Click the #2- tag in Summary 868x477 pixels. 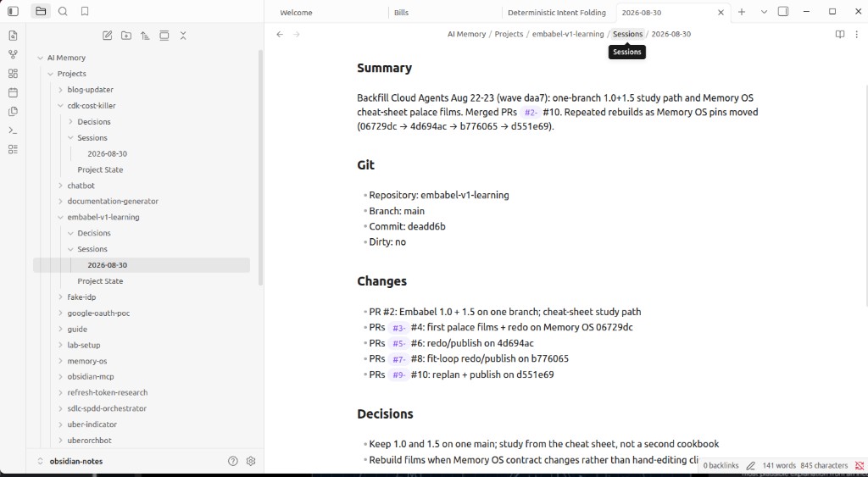pyautogui.click(x=531, y=113)
